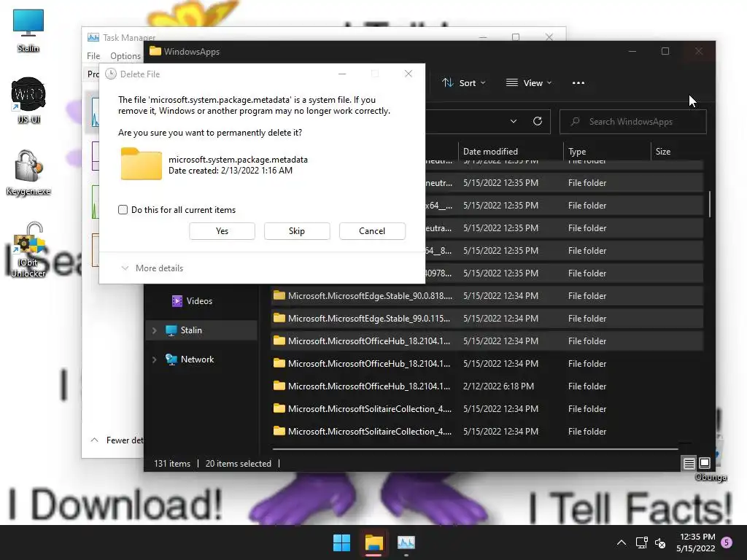The image size is (747, 560).
Task: Open the Sort dropdown menu
Action: [x=464, y=83]
